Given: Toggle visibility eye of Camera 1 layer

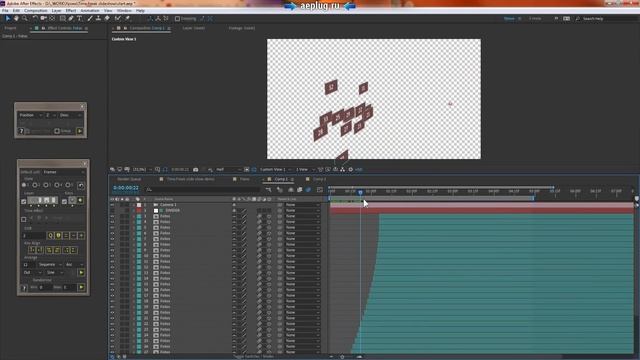Looking at the screenshot, I should pos(112,205).
